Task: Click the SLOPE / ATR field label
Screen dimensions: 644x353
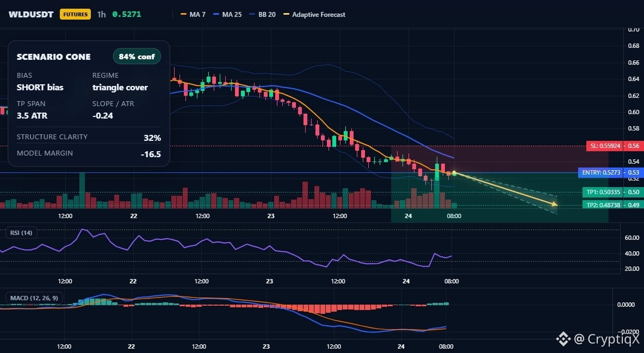Action: 113,103
